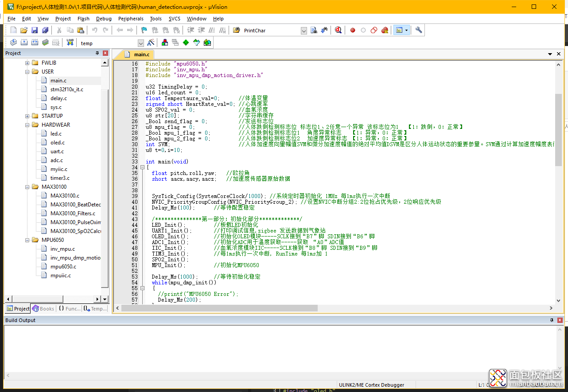Pin the Build Output panel
Screen dimensions: 568x392
pos(552,320)
